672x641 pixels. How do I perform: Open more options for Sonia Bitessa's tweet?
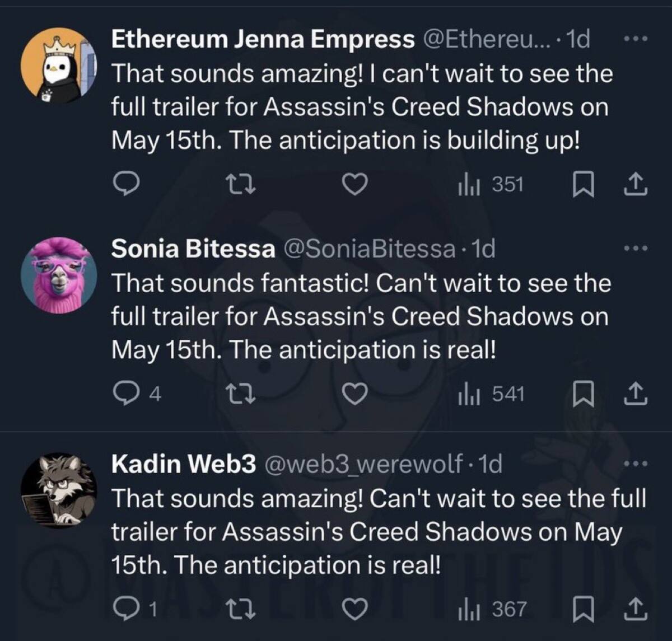tap(636, 248)
